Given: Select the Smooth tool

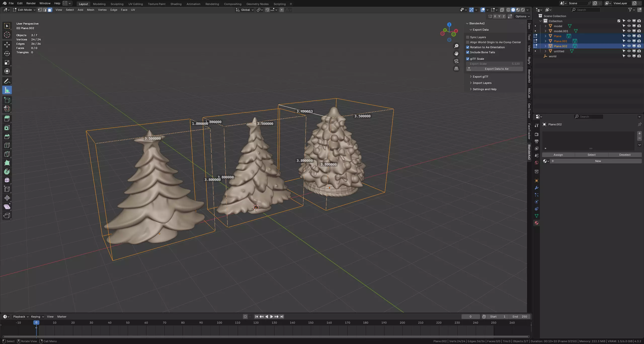Looking at the screenshot, I should pos(7,180).
